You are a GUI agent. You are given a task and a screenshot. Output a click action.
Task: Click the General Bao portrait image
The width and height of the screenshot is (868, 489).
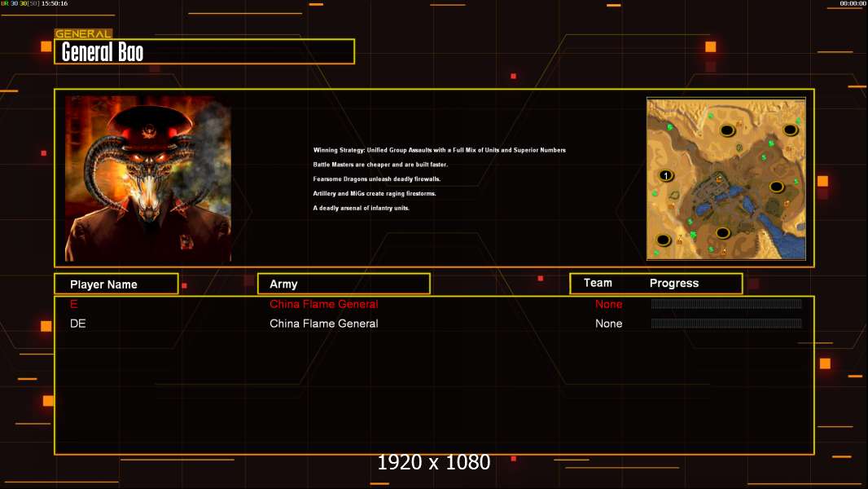(x=148, y=178)
